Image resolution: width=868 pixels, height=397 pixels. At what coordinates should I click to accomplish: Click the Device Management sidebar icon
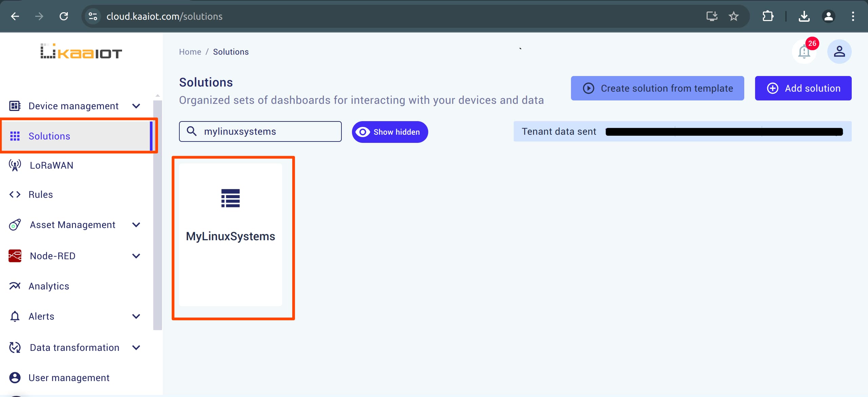pyautogui.click(x=15, y=106)
